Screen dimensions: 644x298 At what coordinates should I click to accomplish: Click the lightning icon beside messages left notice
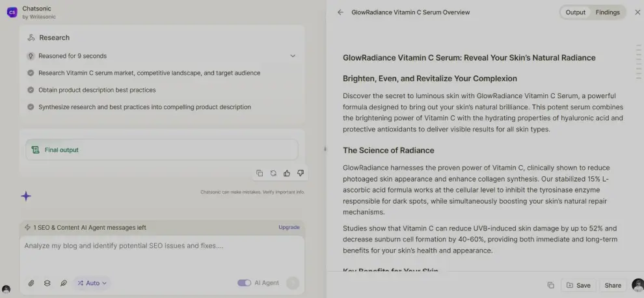click(27, 227)
